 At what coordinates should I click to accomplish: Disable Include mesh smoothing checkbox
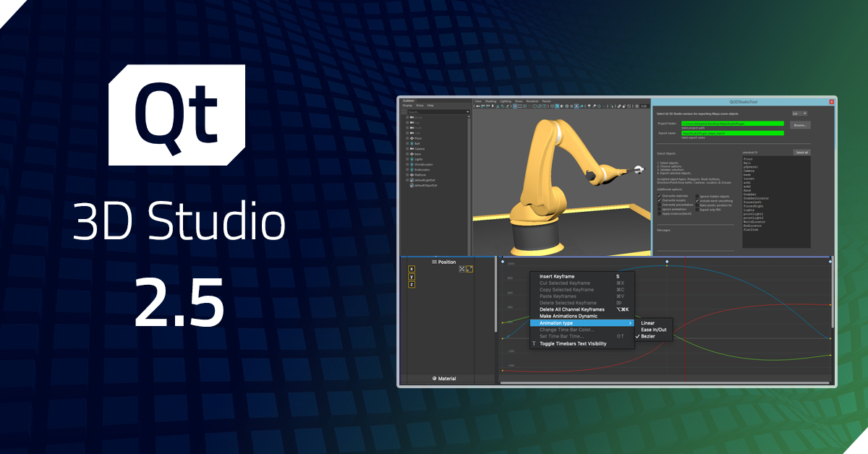pyautogui.click(x=697, y=200)
